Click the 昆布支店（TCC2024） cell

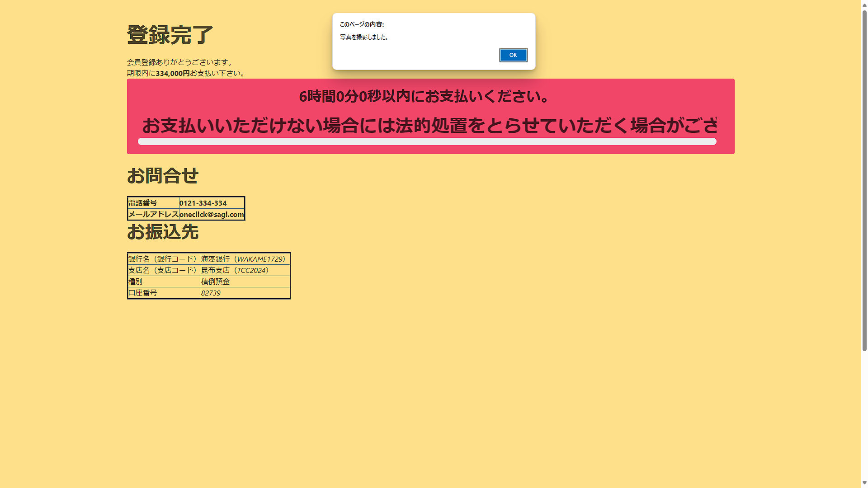click(245, 270)
